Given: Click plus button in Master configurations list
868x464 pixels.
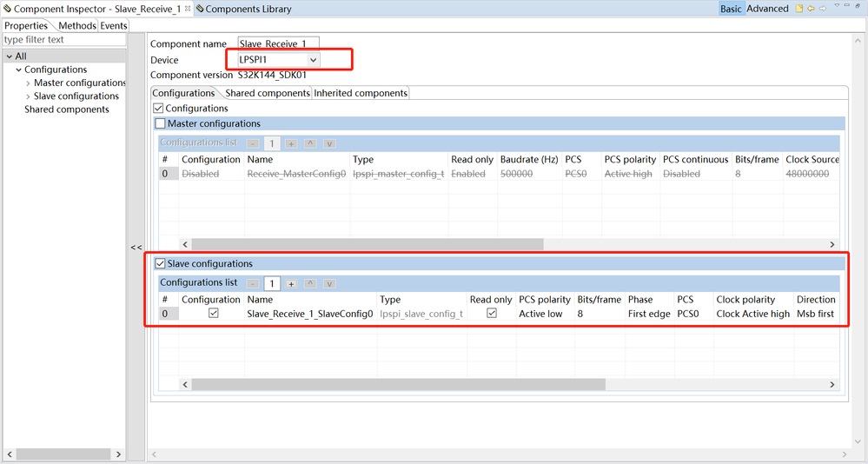Looking at the screenshot, I should [291, 143].
